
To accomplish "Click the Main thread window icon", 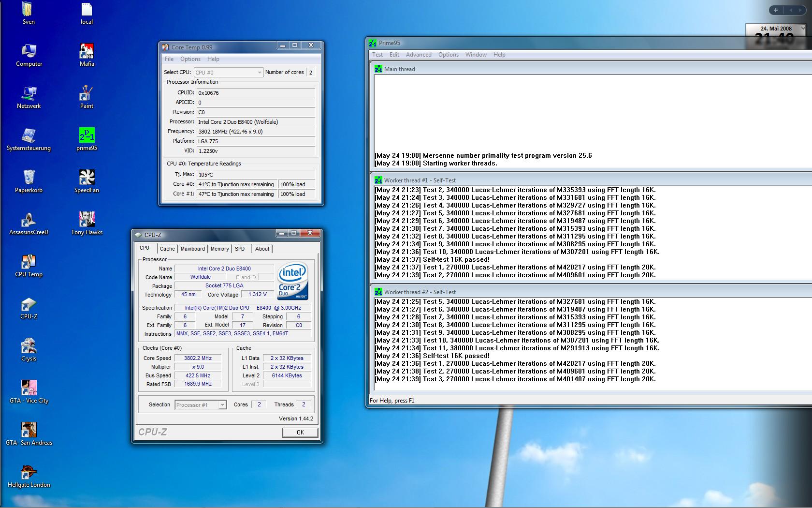I will (x=378, y=69).
